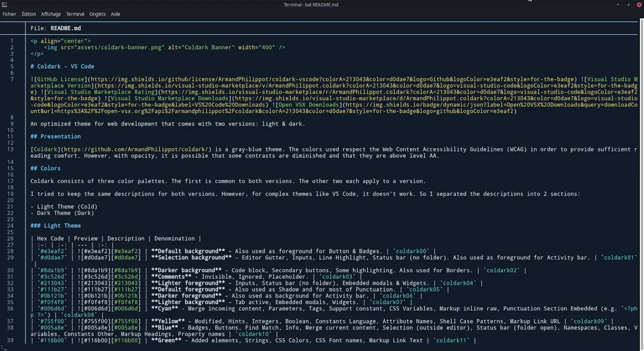
Task: Open the Aide menu
Action: [115, 14]
